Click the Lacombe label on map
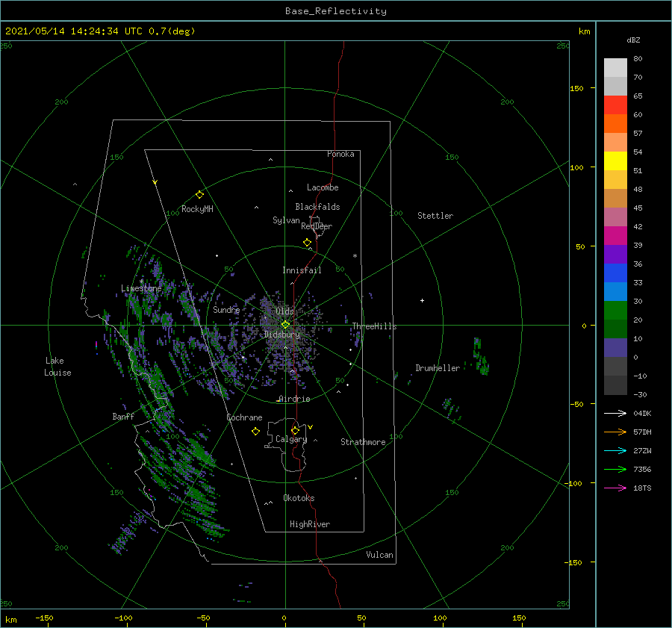The height and width of the screenshot is (628, 672). click(x=323, y=187)
